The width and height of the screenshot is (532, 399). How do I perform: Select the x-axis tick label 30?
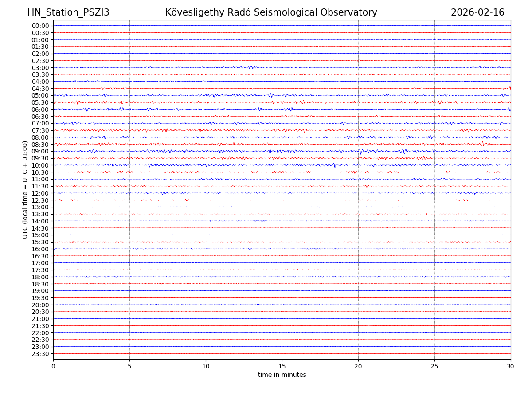[x=511, y=367]
